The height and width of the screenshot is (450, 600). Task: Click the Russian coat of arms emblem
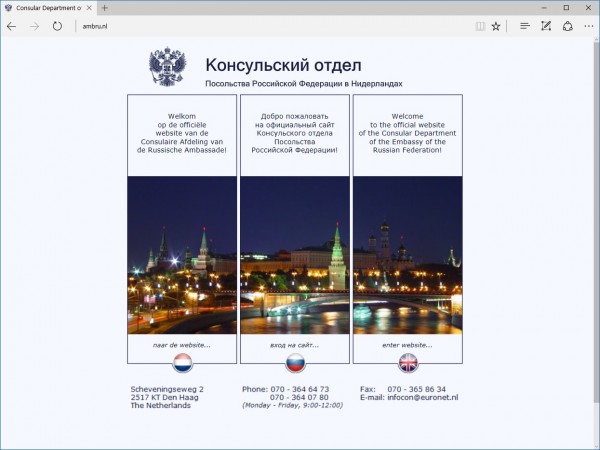point(167,68)
